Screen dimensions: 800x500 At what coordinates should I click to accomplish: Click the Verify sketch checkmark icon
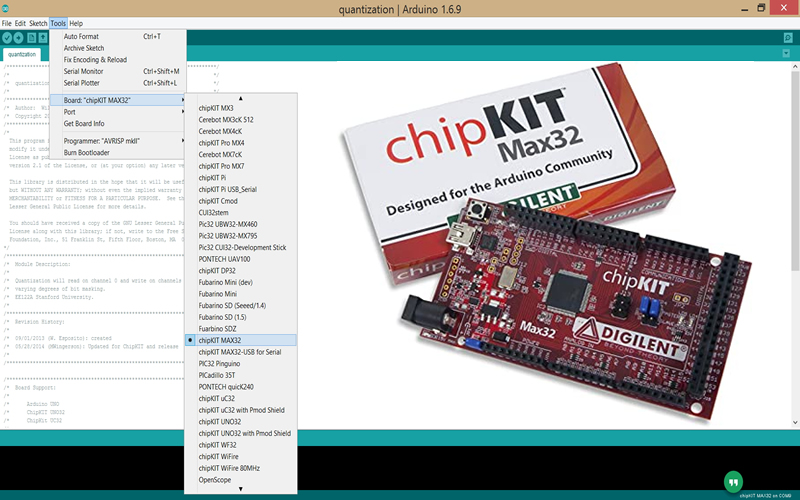click(7, 38)
